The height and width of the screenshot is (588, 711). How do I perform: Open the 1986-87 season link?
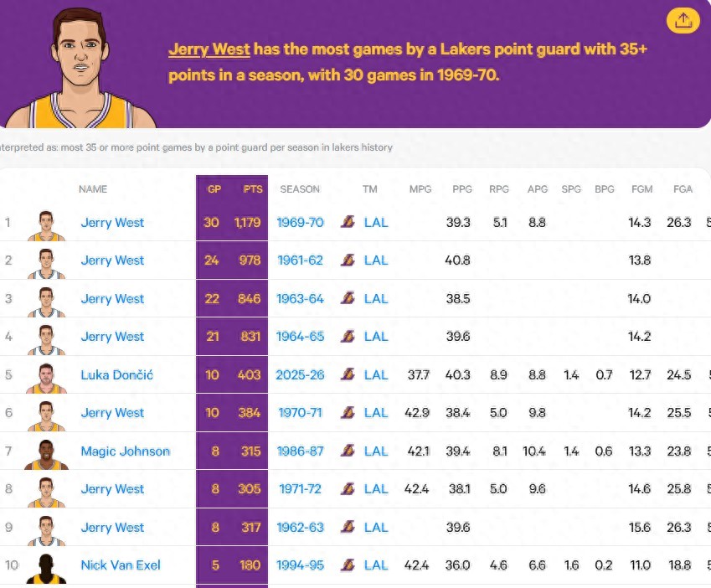point(300,451)
